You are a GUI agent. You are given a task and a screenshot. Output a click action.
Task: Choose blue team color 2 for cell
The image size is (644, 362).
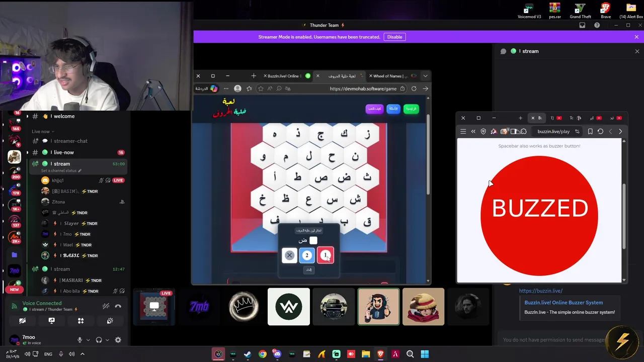coord(307,255)
